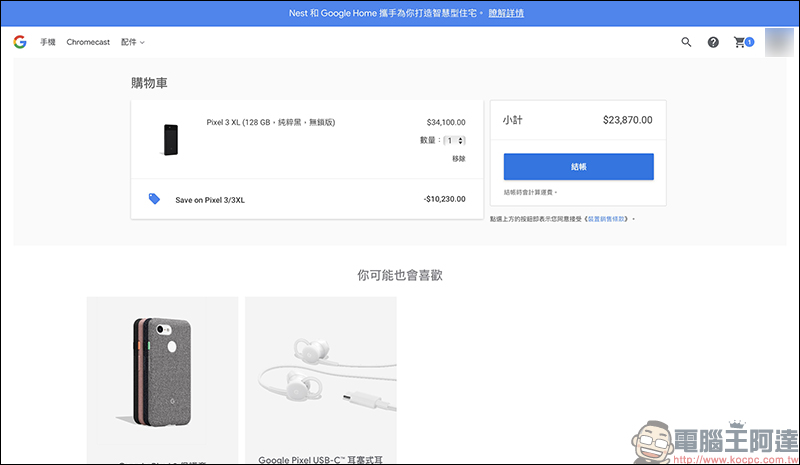Click the Save on Pixel 3/3XL text
The width and height of the screenshot is (800, 465).
coord(210,200)
